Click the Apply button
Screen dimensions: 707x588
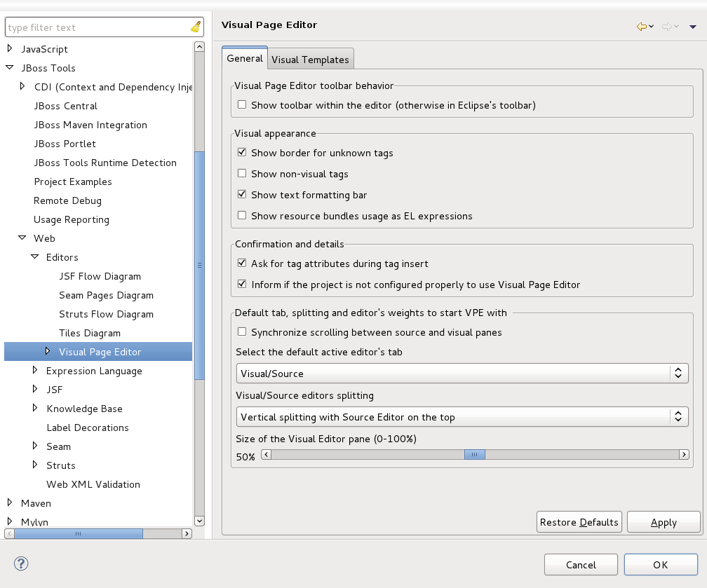coord(664,521)
